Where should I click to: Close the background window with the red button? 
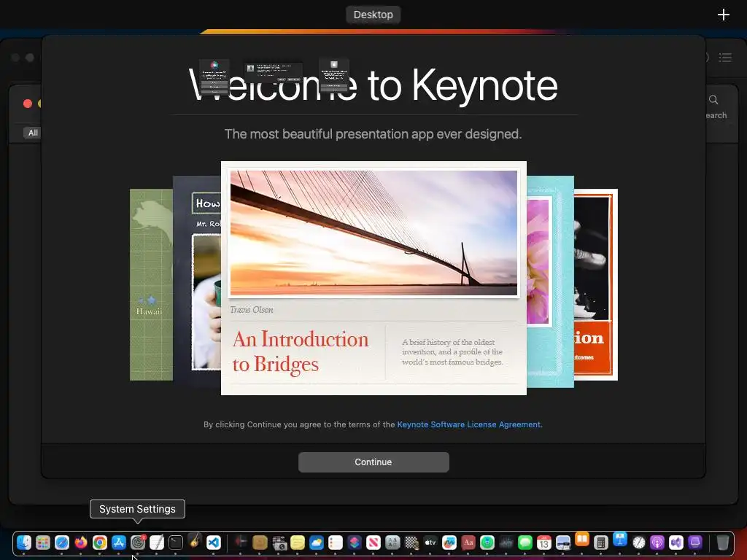(28, 104)
